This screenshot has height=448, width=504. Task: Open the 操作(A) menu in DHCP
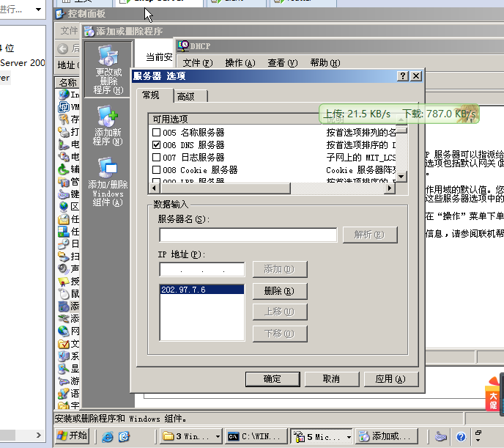pyautogui.click(x=240, y=63)
